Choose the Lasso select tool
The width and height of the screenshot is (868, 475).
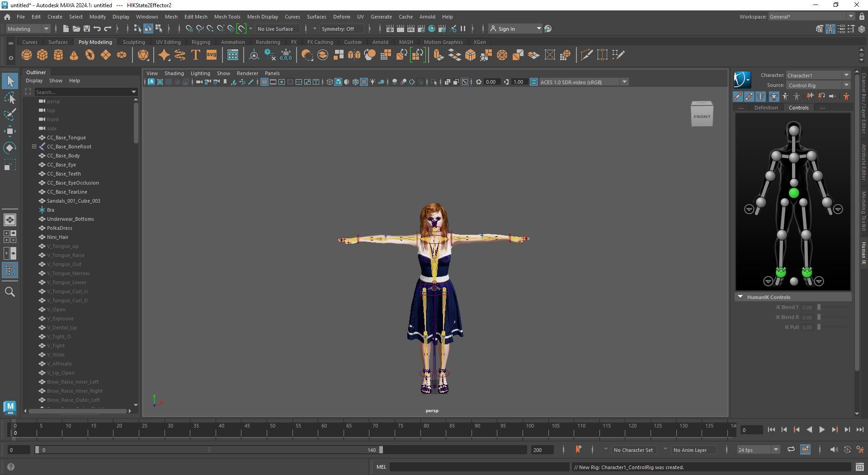[10, 98]
